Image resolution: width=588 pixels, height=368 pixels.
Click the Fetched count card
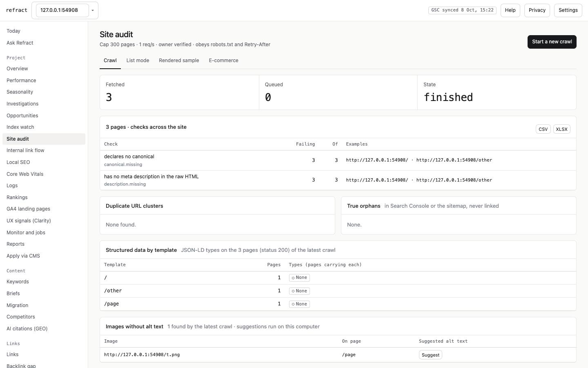point(179,92)
